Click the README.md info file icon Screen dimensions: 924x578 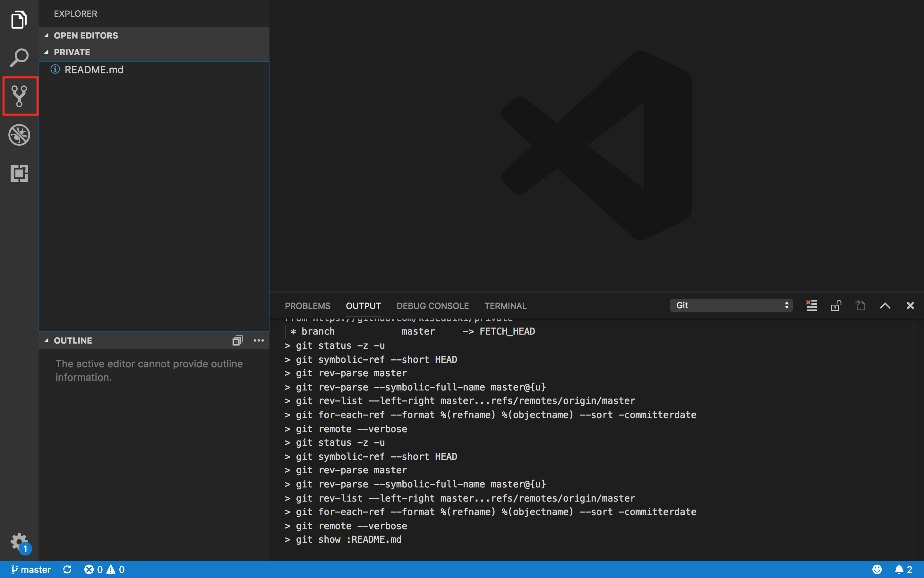(x=56, y=69)
